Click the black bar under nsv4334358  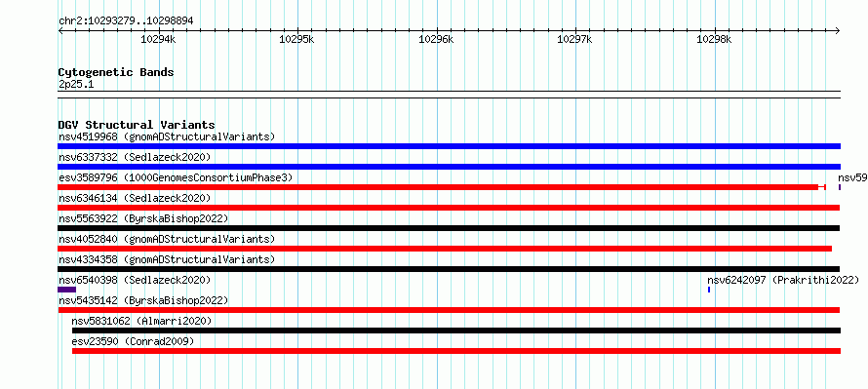coord(449,269)
